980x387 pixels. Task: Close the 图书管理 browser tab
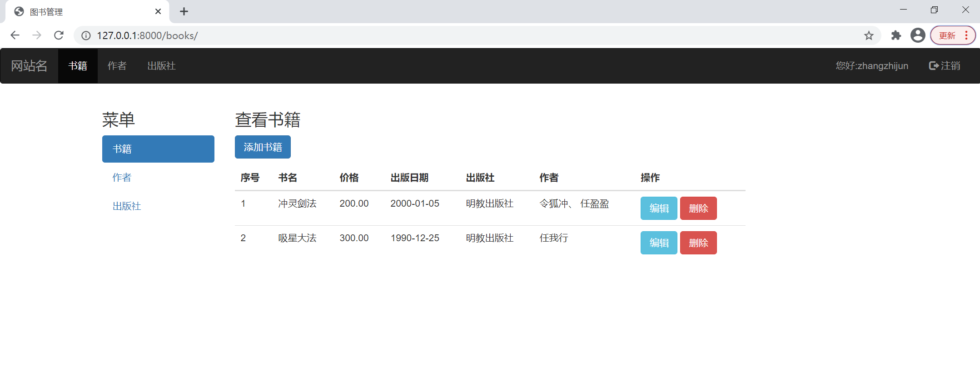158,11
